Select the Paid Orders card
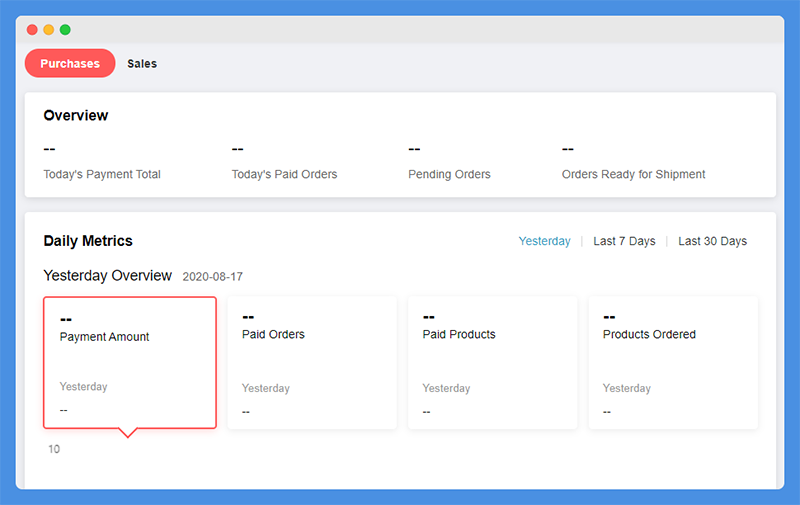 312,363
